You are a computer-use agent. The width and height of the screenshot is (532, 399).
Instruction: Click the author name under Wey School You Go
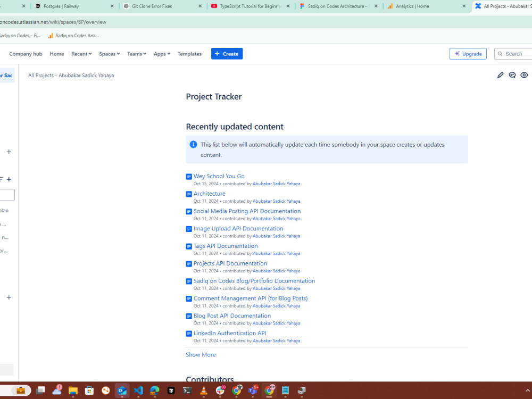tap(276, 184)
